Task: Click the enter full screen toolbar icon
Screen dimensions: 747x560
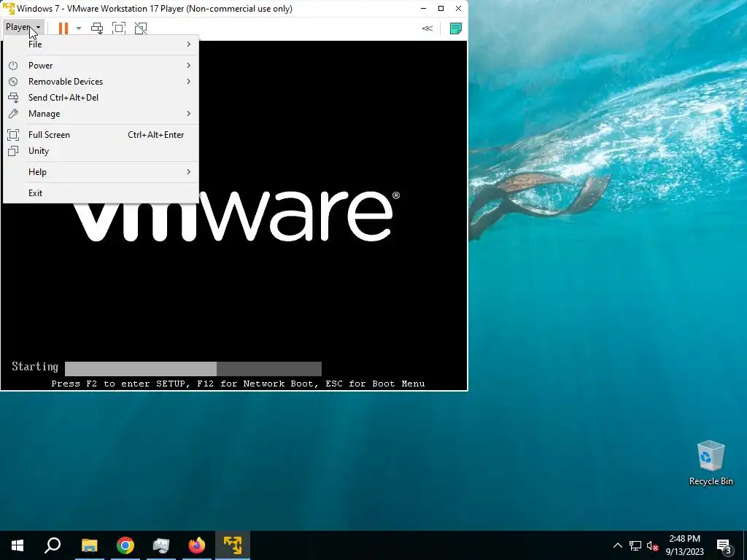Action: [119, 28]
